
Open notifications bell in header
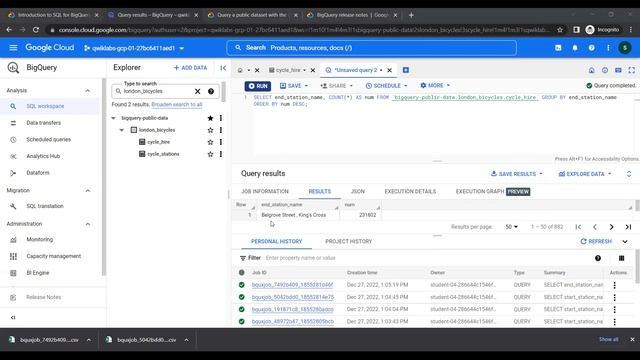575,48
